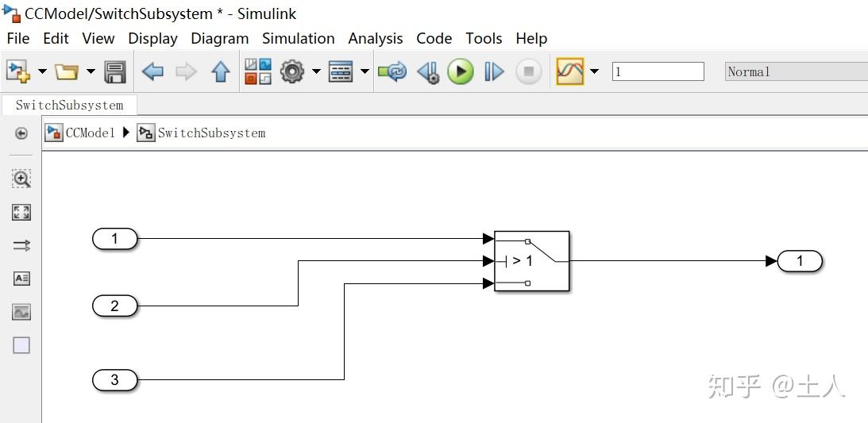The width and height of the screenshot is (868, 423).
Task: Click the Hide/Show Model Browser icon
Action: coord(21,133)
